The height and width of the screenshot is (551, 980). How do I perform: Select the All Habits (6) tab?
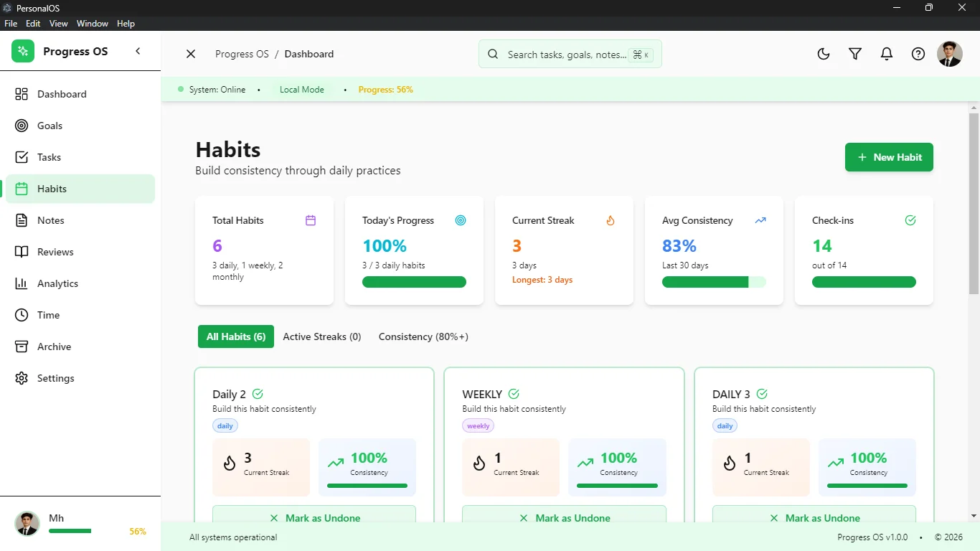pos(236,336)
